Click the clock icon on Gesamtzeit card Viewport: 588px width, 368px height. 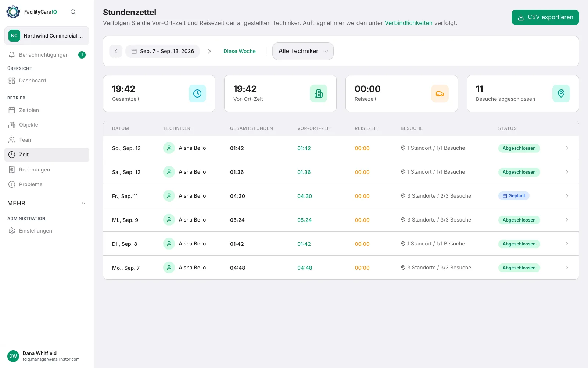(x=197, y=93)
